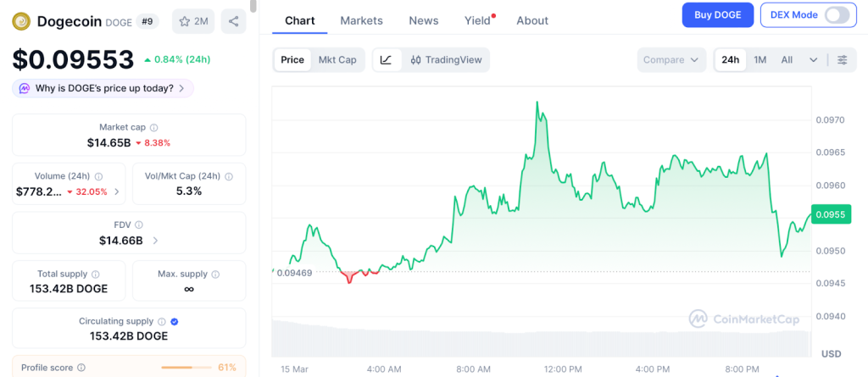Select the 1M time range
Image resolution: width=868 pixels, height=377 pixels.
tap(759, 60)
